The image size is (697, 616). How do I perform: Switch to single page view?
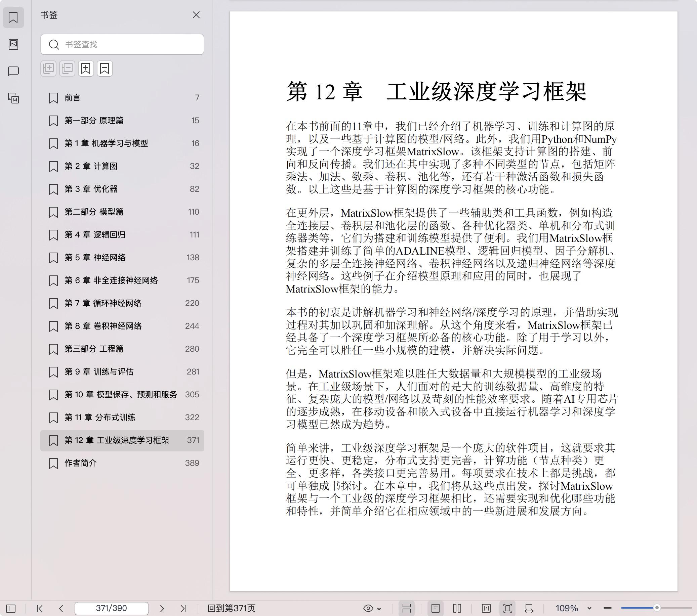click(x=436, y=609)
